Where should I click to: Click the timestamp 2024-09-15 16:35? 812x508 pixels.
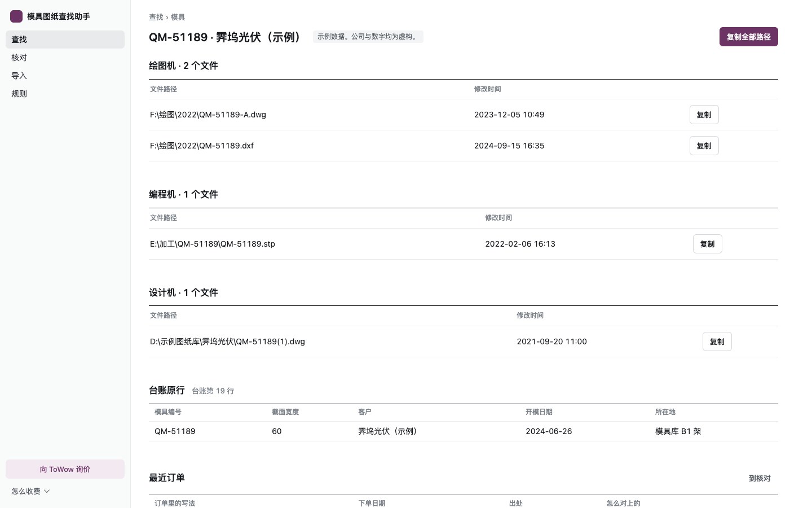[509, 146]
